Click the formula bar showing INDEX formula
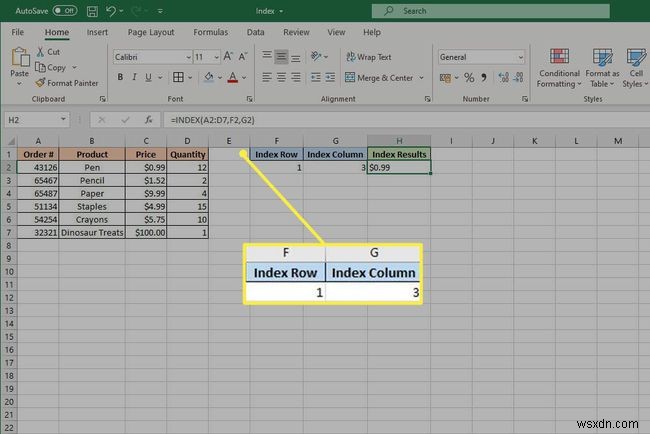Viewport: 650px width, 434px height. pos(406,120)
